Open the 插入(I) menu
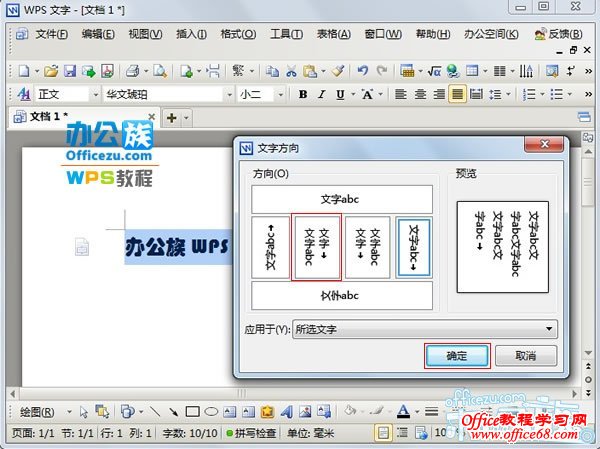This screenshot has width=600, height=449. tap(191, 34)
